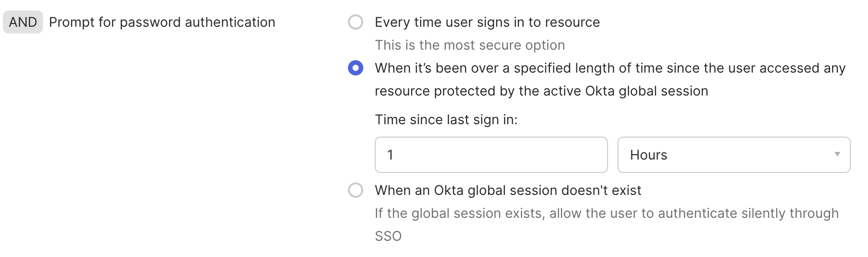Click the value 1 in the time field
The width and height of the screenshot is (868, 257).
390,155
